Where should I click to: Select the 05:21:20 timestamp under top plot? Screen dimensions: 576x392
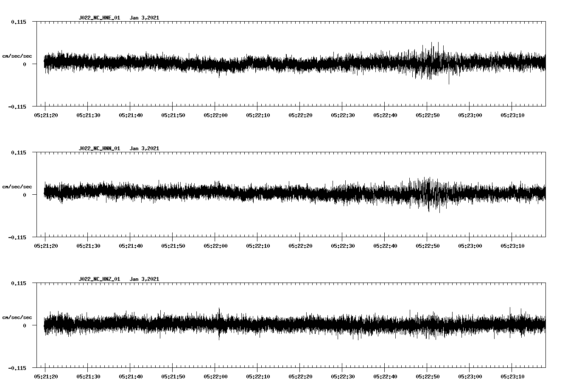(47, 114)
